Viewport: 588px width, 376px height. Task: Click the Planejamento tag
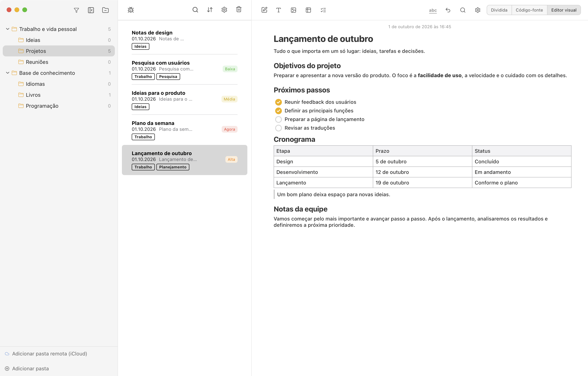173,167
